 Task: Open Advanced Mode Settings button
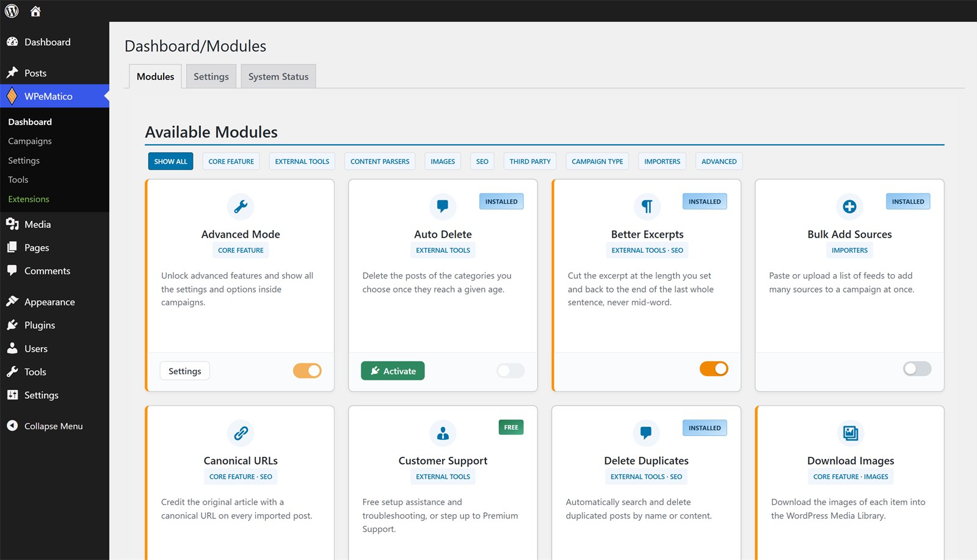click(x=184, y=371)
